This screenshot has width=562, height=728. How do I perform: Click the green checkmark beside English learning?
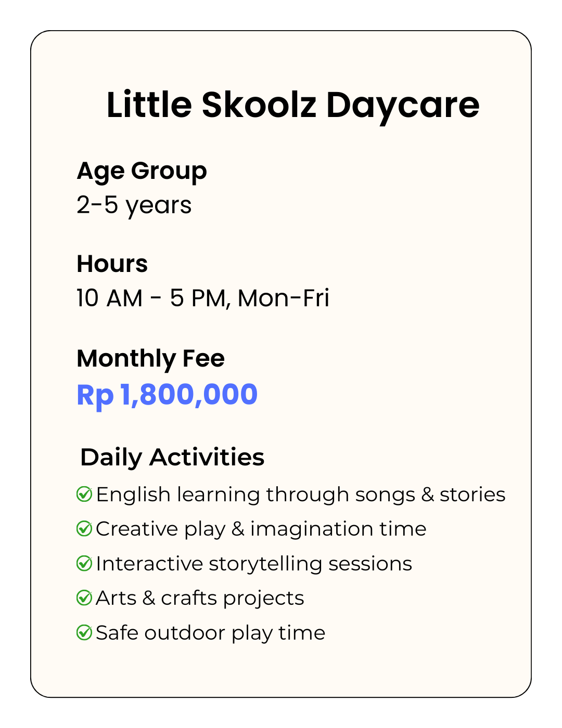[84, 494]
